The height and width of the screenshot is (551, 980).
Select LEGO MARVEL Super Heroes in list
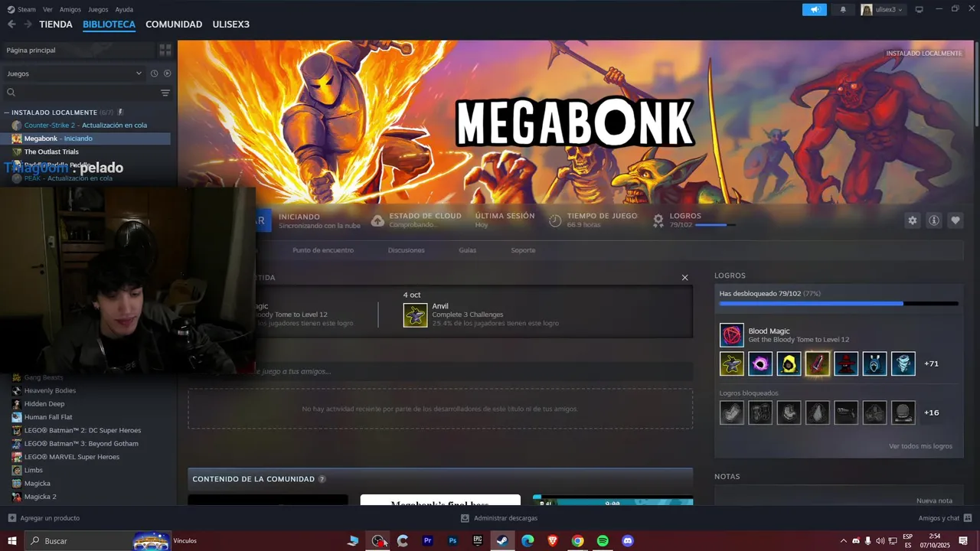[x=86, y=457]
